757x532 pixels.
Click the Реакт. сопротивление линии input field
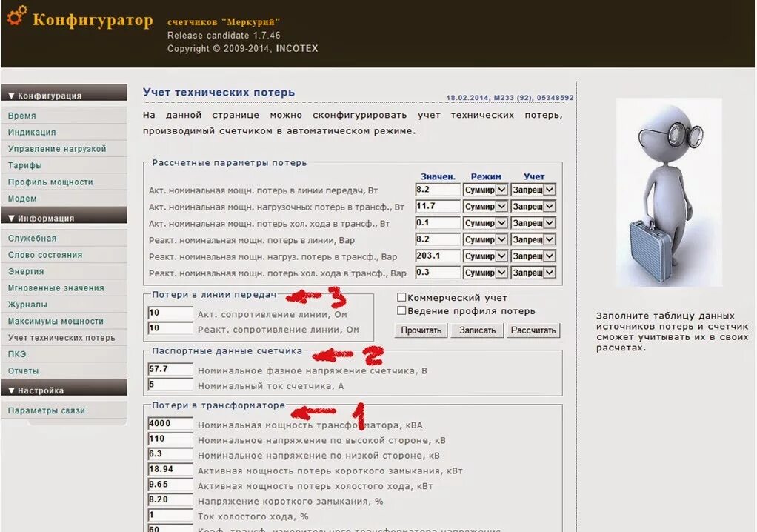pyautogui.click(x=170, y=328)
